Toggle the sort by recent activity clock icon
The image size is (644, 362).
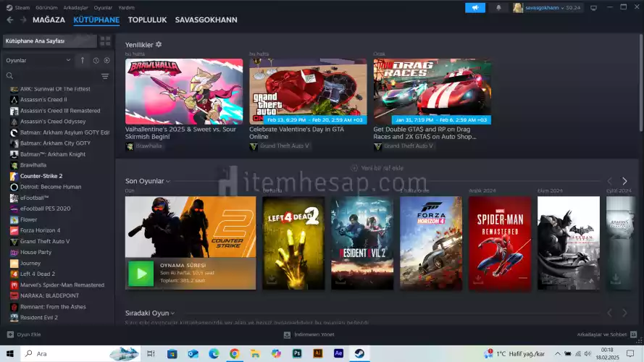coord(96,60)
